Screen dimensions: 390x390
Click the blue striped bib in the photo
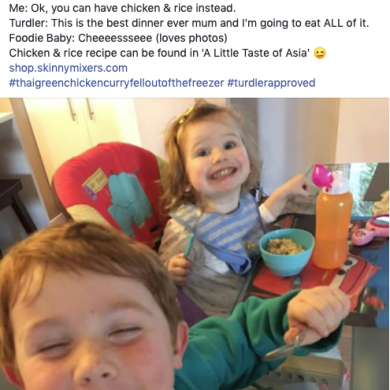coord(220,228)
